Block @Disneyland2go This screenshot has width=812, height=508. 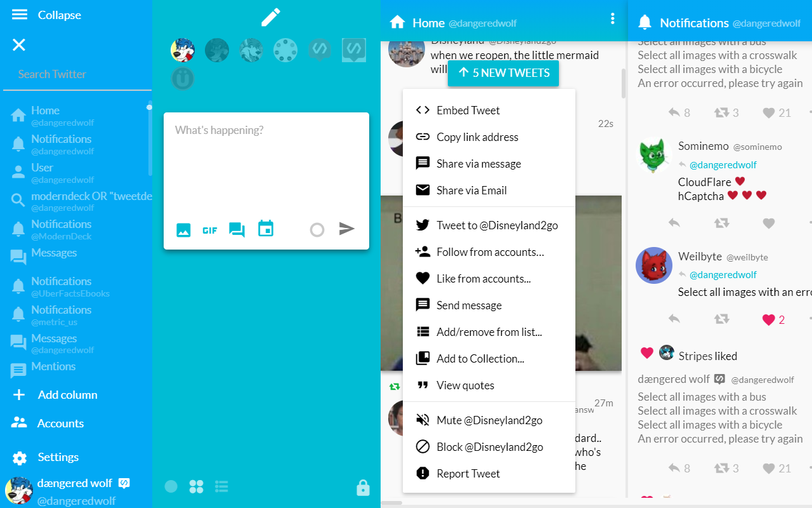pyautogui.click(x=489, y=447)
